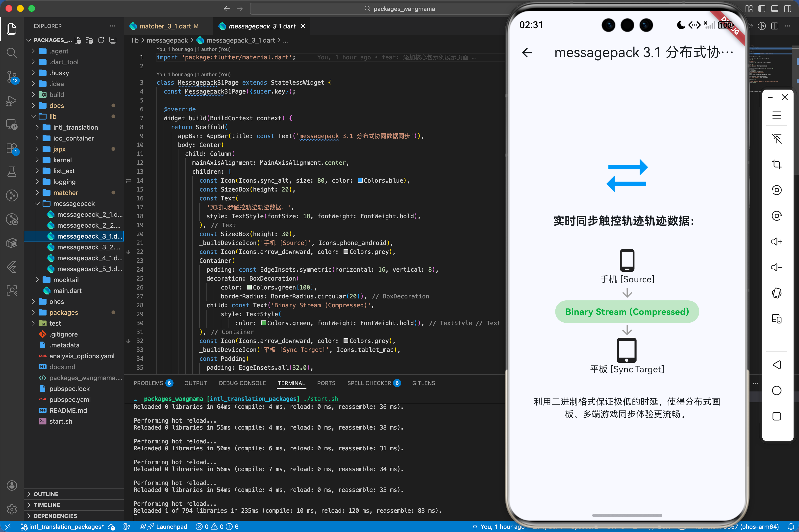
Task: Refresh Explorer using the refresh icon
Action: (x=101, y=40)
